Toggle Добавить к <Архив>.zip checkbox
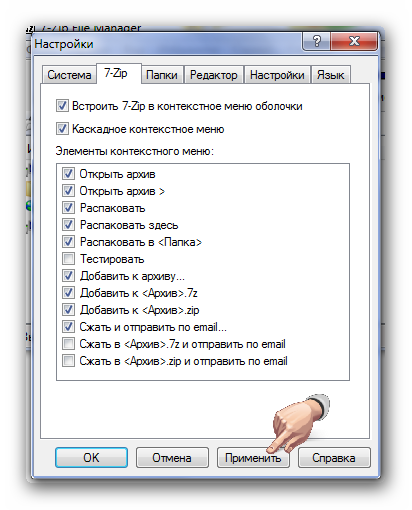 (x=68, y=310)
